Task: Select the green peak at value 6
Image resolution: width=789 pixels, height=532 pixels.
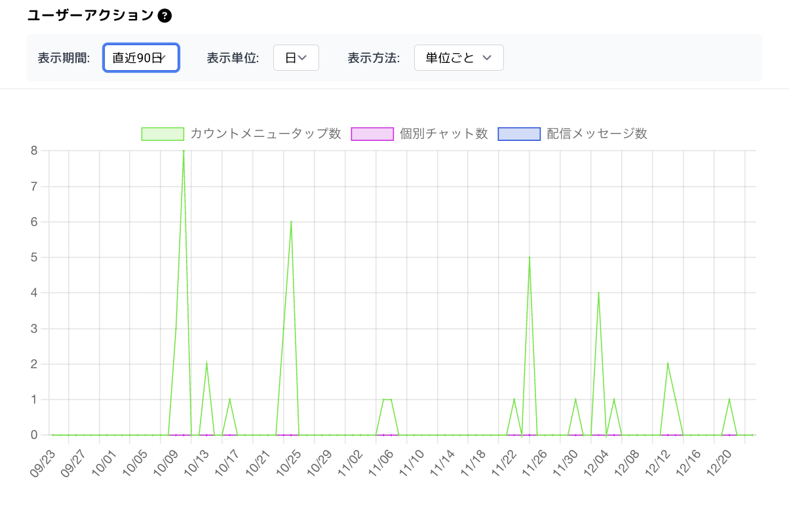Action: pyautogui.click(x=291, y=222)
